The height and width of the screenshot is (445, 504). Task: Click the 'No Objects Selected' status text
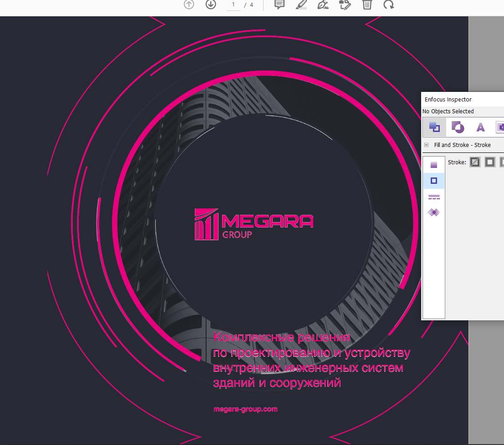pyautogui.click(x=448, y=111)
